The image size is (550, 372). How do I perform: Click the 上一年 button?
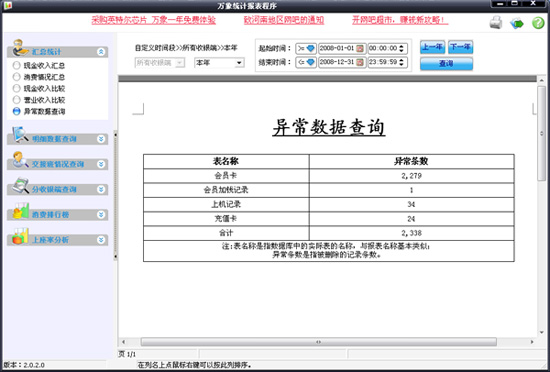[432, 47]
